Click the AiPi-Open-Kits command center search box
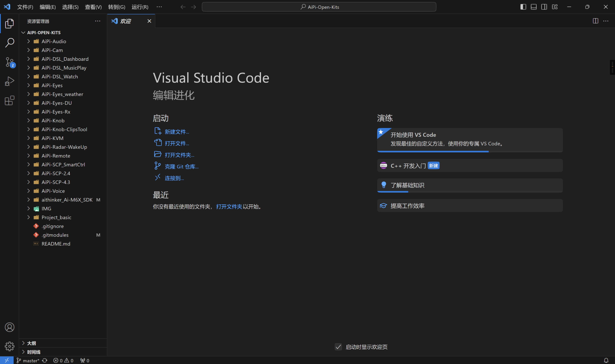Image resolution: width=615 pixels, height=364 pixels. (x=319, y=7)
